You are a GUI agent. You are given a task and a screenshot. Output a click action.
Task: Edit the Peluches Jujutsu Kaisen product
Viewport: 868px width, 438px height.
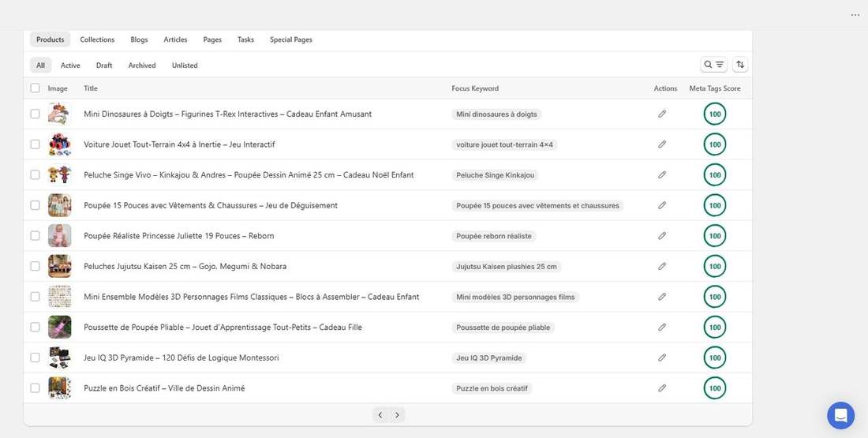click(x=661, y=266)
